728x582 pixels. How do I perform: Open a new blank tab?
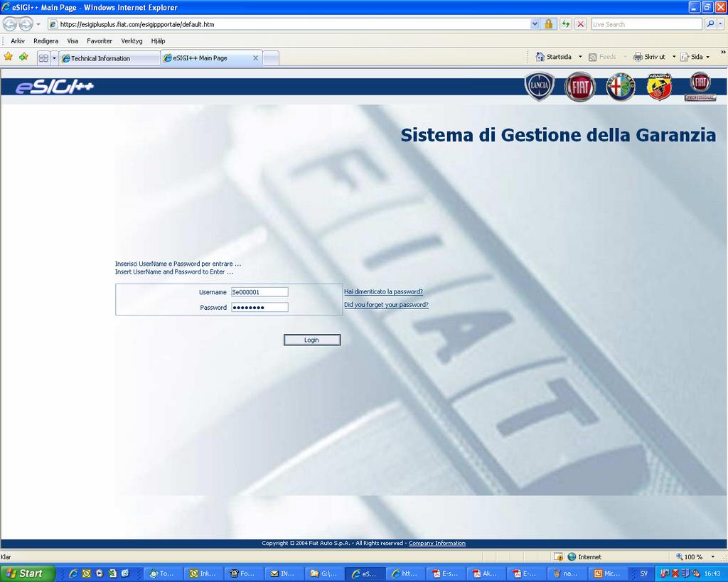click(271, 58)
